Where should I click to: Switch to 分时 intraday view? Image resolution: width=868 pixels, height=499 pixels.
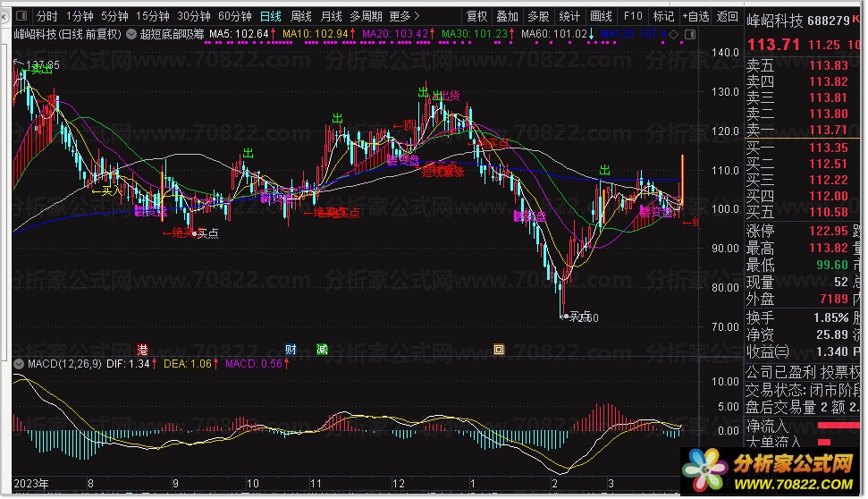pyautogui.click(x=47, y=17)
